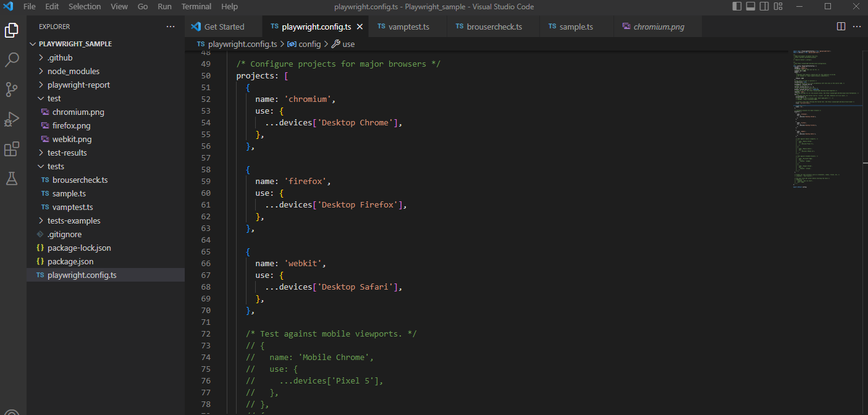
Task: Open the Extensions view
Action: [x=12, y=149]
